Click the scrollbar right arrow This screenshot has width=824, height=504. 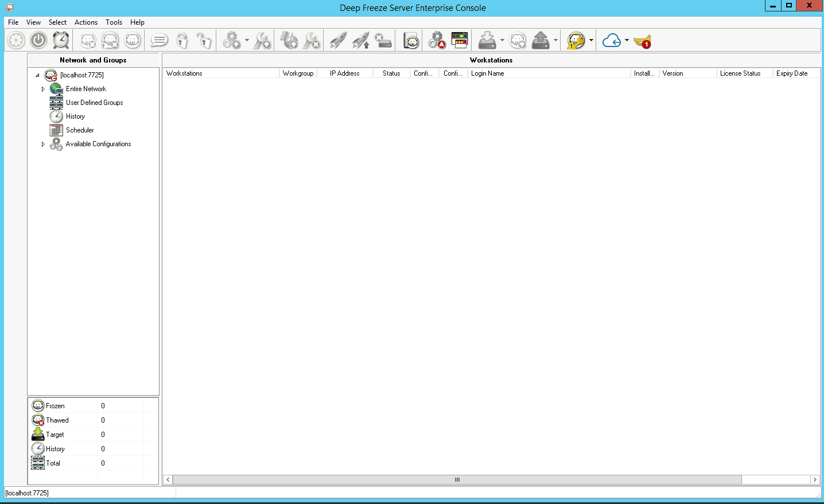point(815,479)
